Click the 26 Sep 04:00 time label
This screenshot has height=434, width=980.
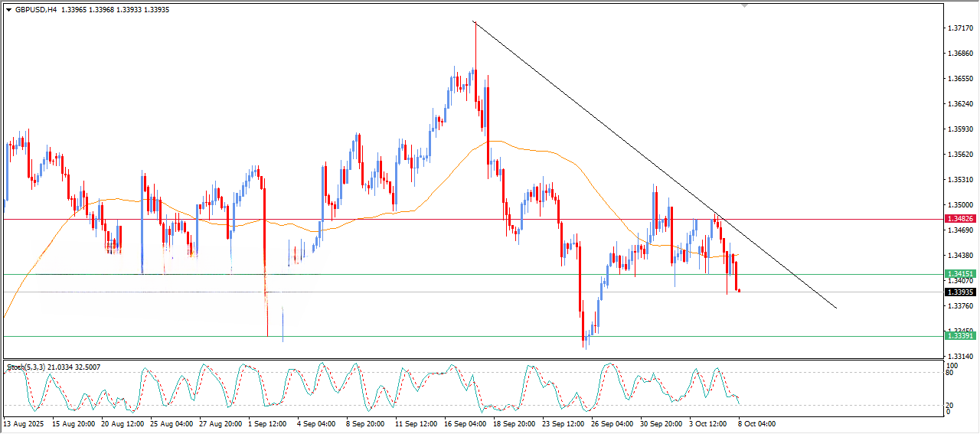pyautogui.click(x=611, y=423)
